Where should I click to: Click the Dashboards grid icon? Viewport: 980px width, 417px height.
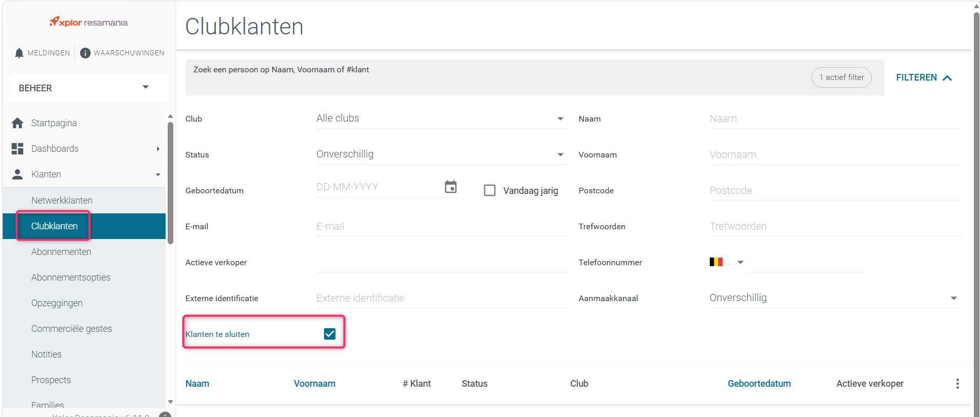click(17, 149)
